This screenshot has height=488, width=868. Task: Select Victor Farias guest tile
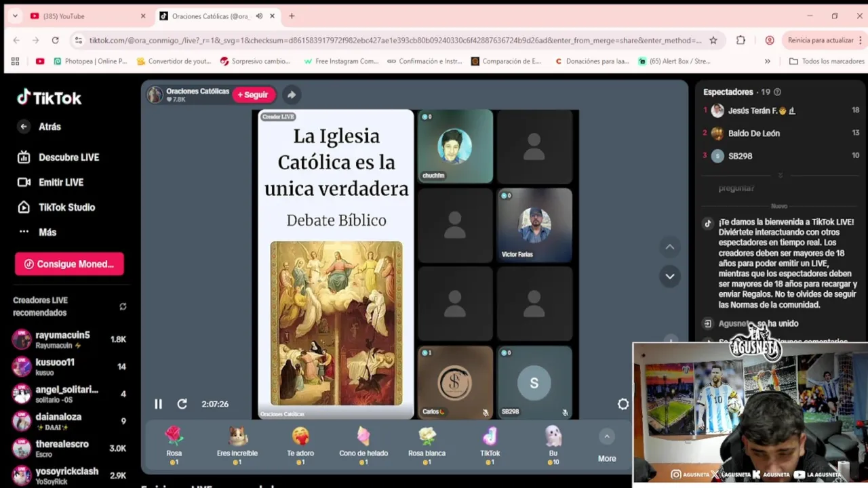(534, 225)
